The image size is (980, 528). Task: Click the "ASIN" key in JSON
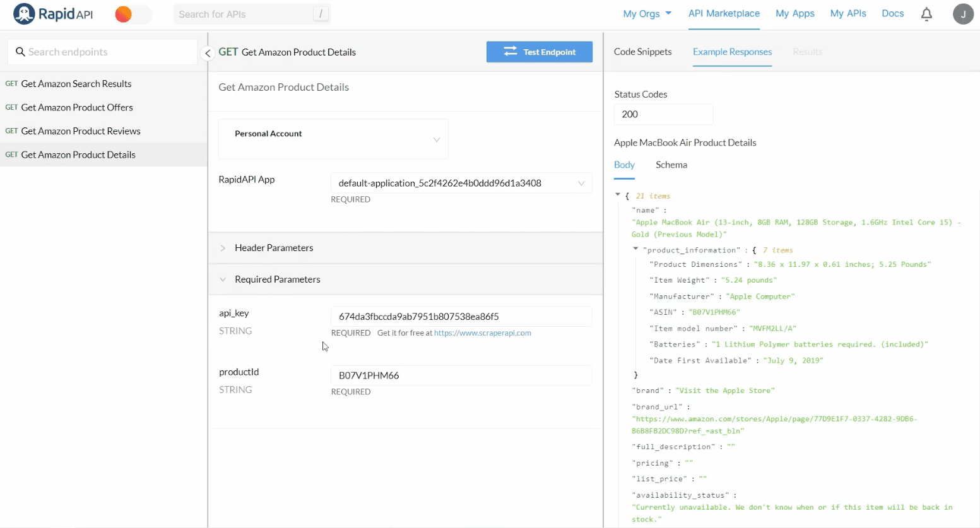664,312
